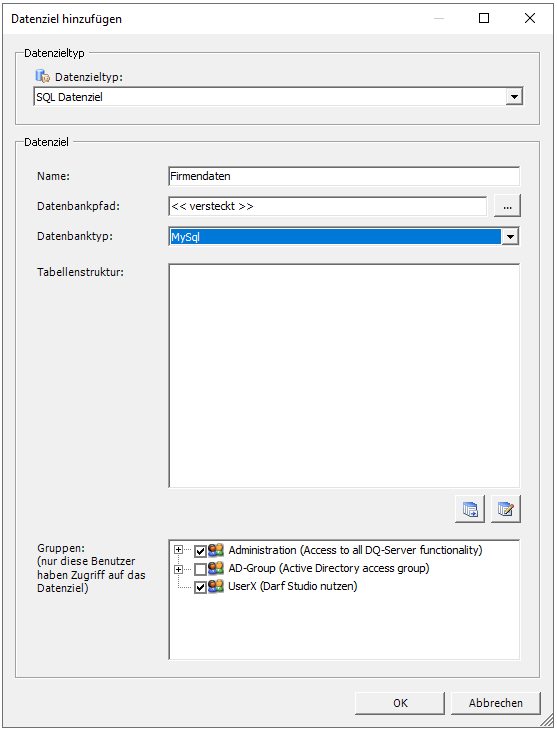Click the Abbrechen button
557x732 pixels.
(496, 703)
